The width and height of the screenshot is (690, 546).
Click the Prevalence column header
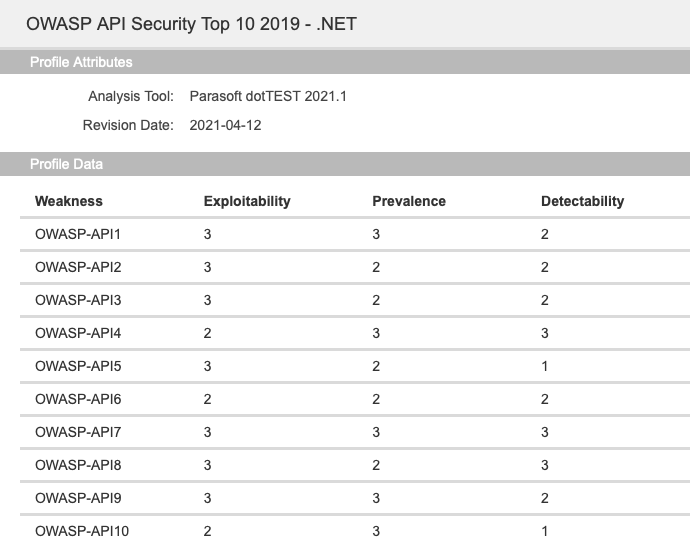click(x=409, y=201)
